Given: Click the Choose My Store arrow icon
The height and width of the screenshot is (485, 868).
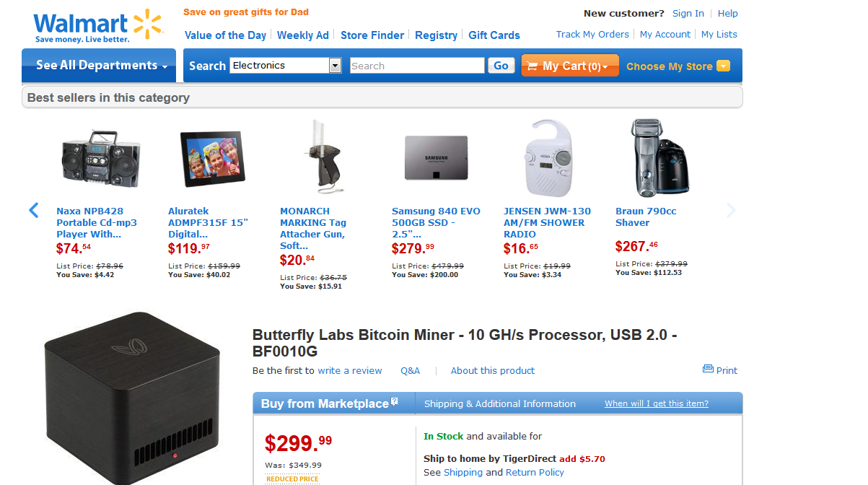Looking at the screenshot, I should coord(723,66).
